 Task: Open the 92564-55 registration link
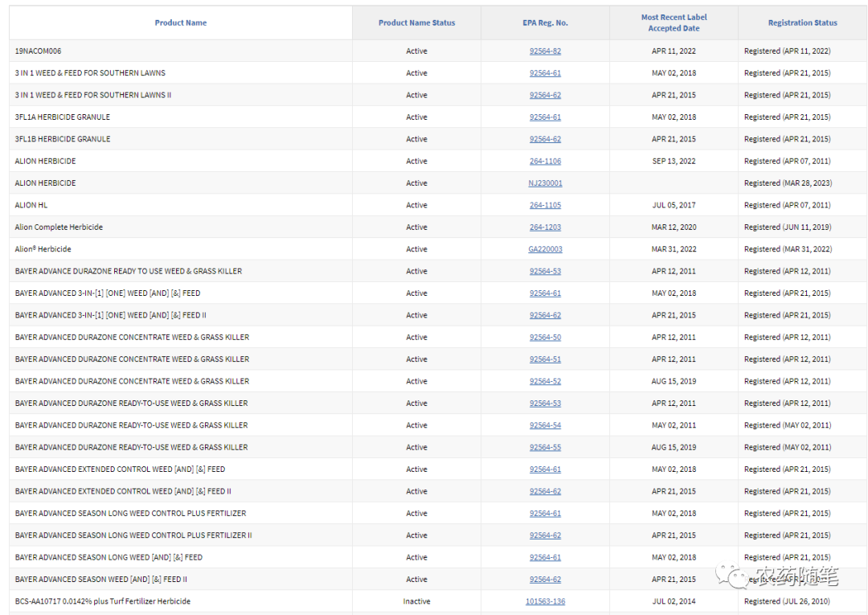[x=545, y=447]
